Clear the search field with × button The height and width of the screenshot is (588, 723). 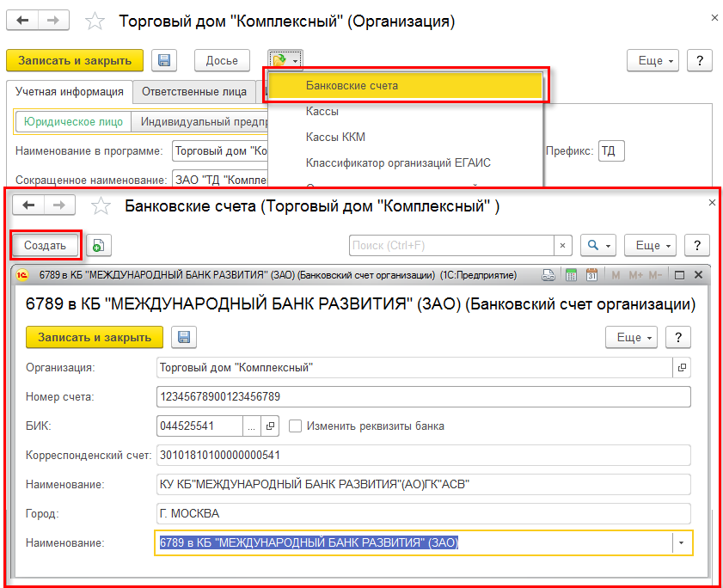(x=562, y=245)
